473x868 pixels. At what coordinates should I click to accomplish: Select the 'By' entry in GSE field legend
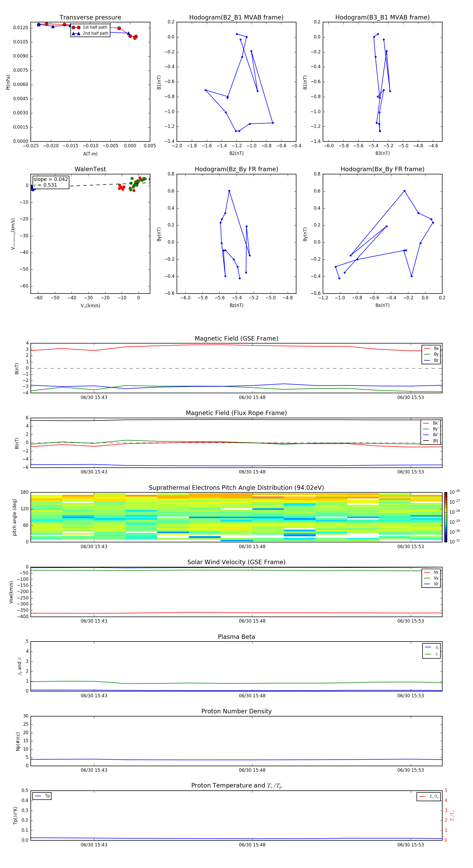[x=431, y=354]
